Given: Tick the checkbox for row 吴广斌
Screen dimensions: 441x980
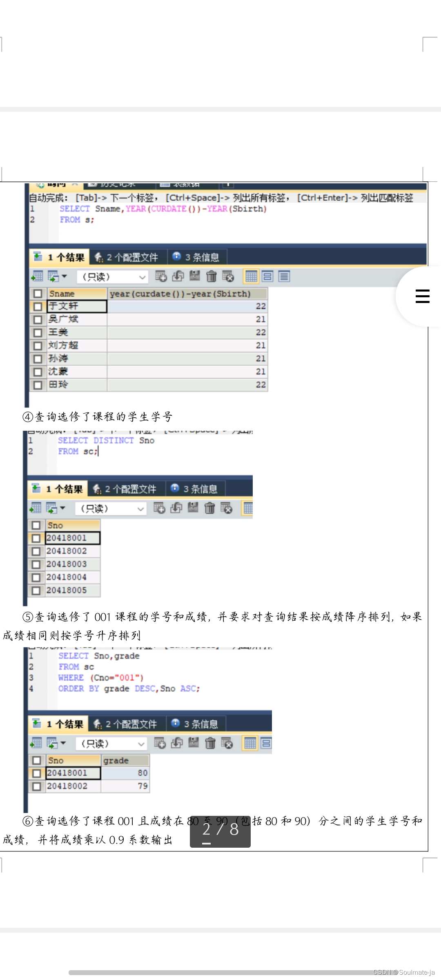Looking at the screenshot, I should 38,319.
